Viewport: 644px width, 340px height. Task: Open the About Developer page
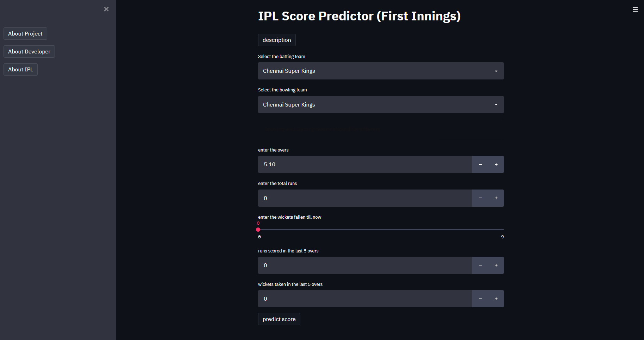(29, 51)
